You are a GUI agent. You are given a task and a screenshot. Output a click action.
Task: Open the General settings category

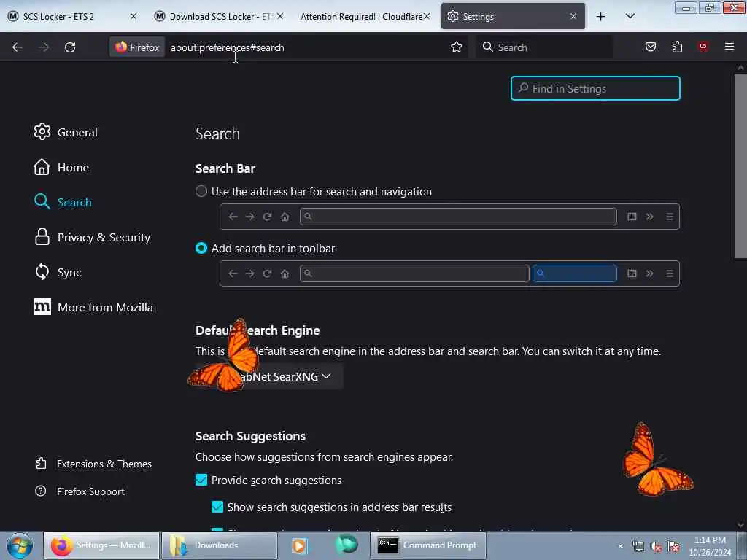(x=66, y=132)
